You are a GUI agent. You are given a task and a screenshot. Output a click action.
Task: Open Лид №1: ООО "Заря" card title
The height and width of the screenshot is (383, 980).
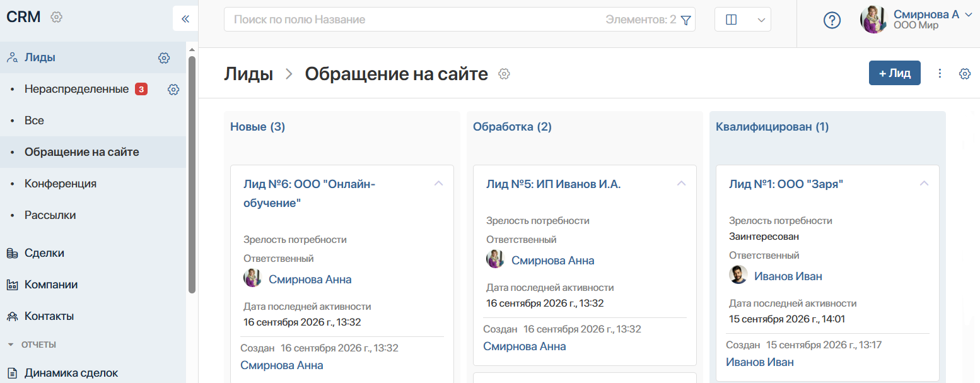click(x=786, y=184)
